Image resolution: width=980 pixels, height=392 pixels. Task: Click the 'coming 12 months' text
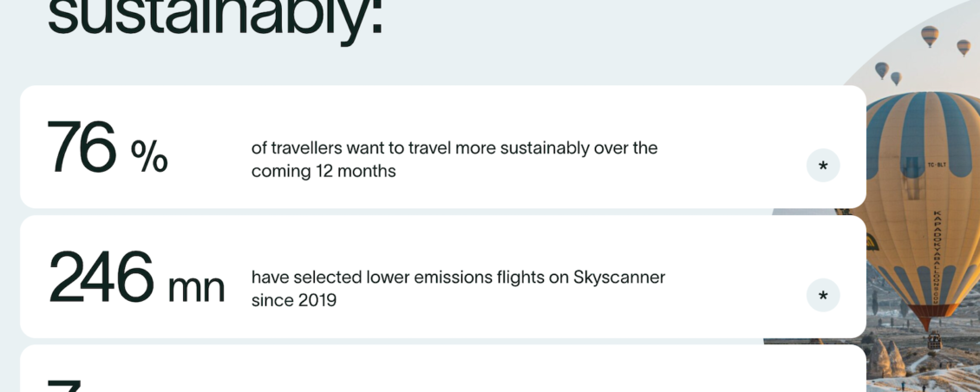click(323, 172)
